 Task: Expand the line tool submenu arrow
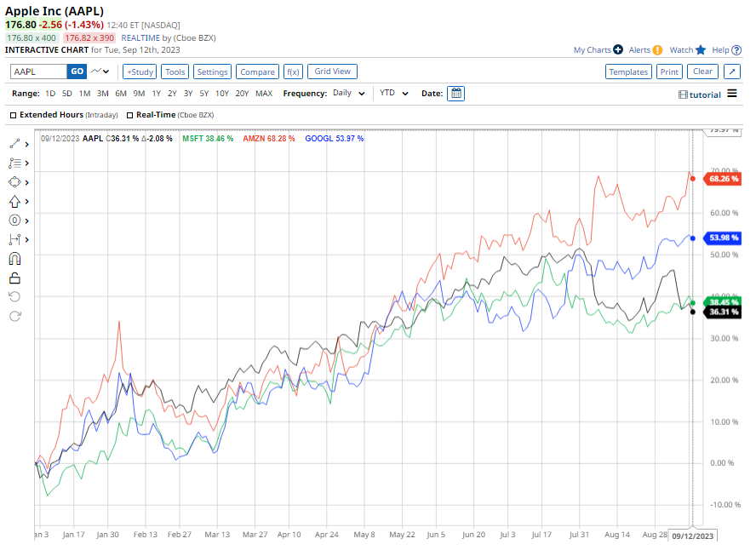(x=27, y=144)
